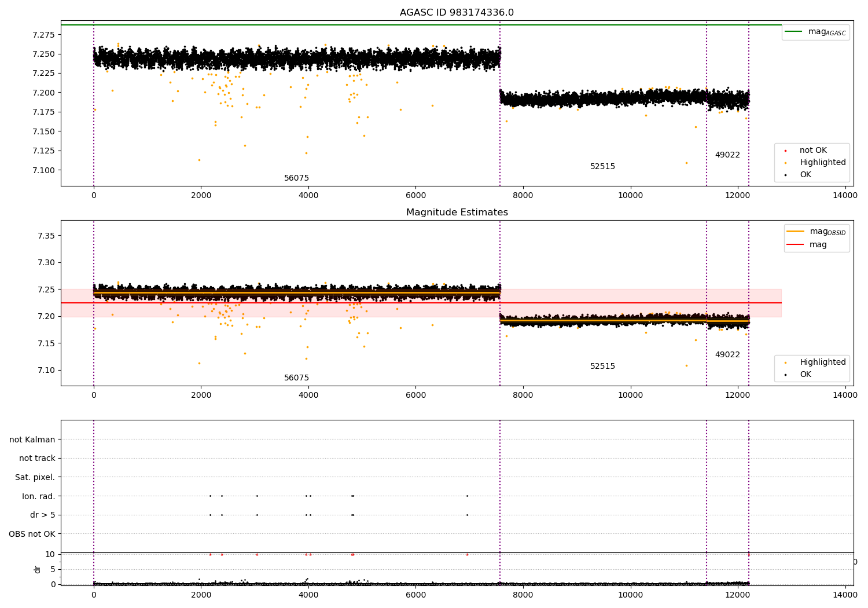
Task: Click the 7.35 y-axis tick label
Action: [46, 236]
